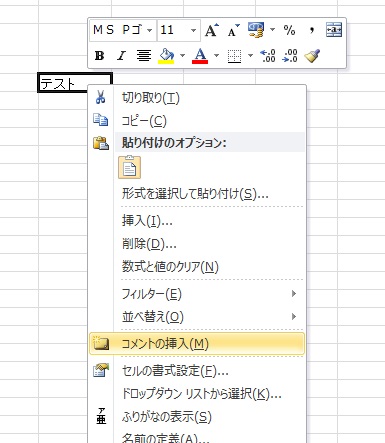Screen dimensions: 385x443
Task: Open セルの書式設定(F)...
Action: (x=197, y=370)
